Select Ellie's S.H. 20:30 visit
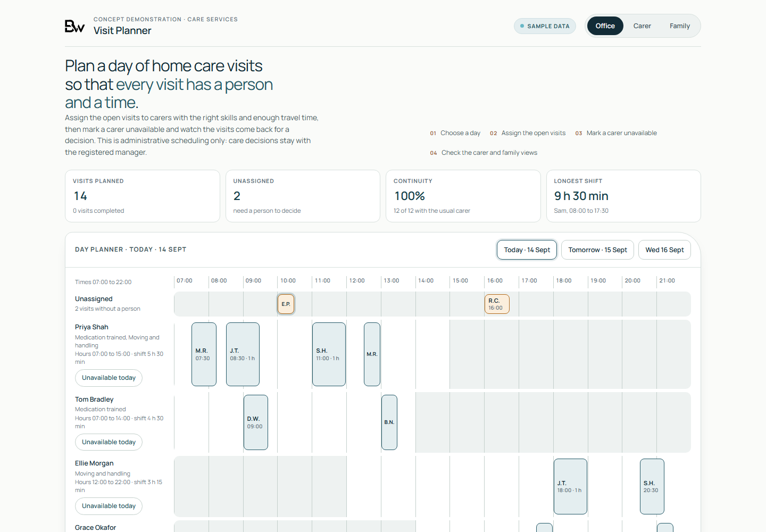 coord(652,487)
